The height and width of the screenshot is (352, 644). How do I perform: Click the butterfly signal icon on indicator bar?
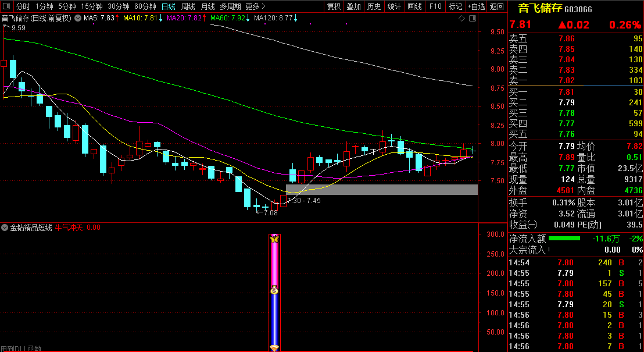tap(274, 239)
